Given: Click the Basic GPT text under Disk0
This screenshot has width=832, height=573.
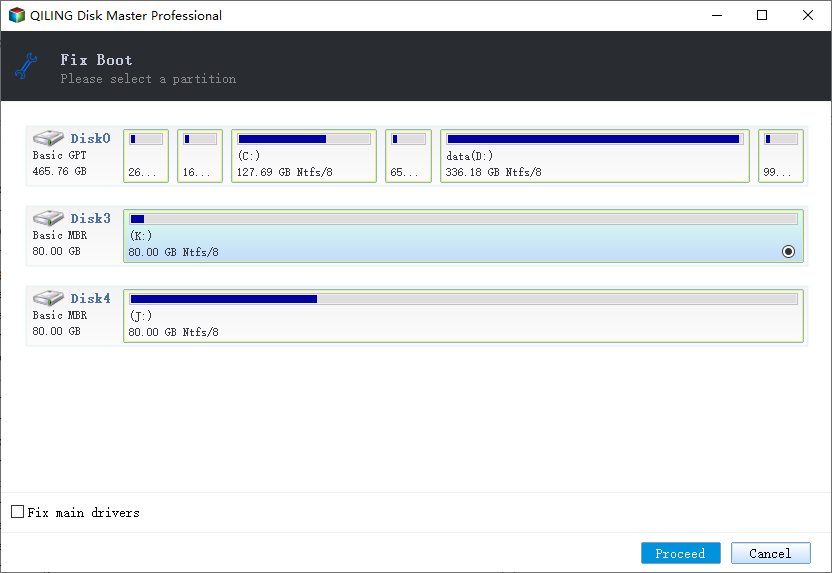Looking at the screenshot, I should [59, 155].
